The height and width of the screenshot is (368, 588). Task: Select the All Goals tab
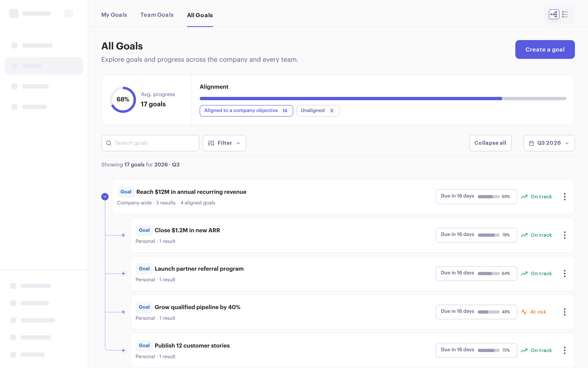(x=200, y=15)
